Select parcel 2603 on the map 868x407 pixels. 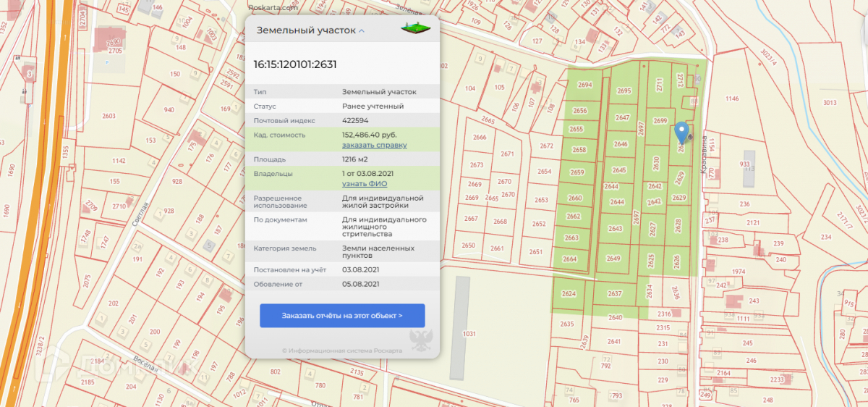click(109, 116)
